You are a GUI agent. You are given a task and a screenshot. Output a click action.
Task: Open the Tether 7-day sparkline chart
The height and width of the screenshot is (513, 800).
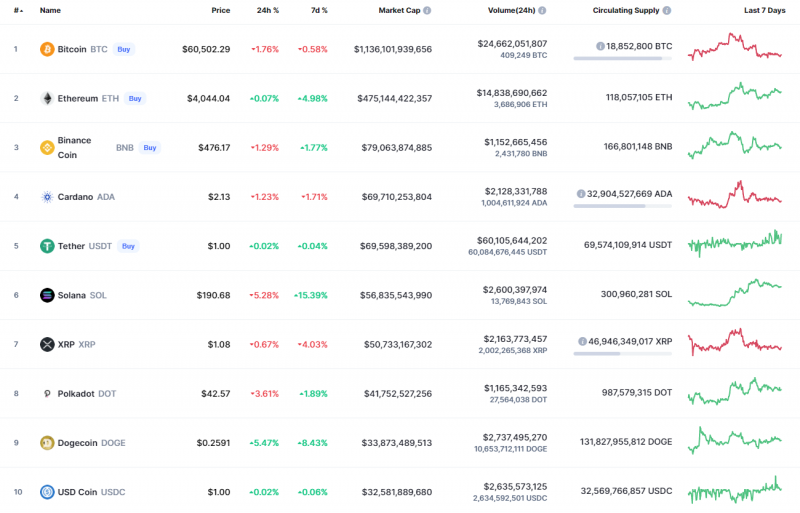click(735, 243)
